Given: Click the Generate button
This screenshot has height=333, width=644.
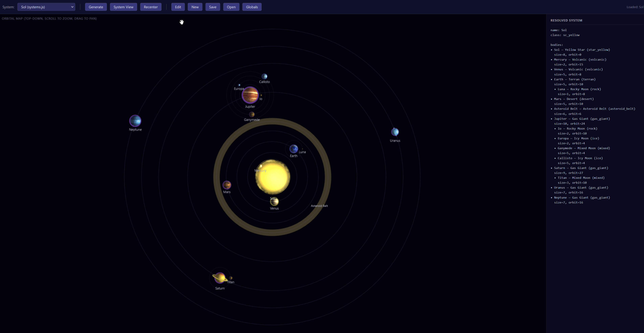Looking at the screenshot, I should click(x=96, y=7).
